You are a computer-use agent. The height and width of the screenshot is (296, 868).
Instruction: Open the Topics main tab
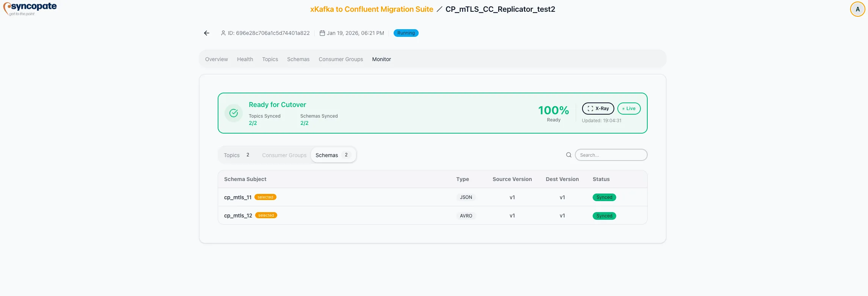coord(270,59)
